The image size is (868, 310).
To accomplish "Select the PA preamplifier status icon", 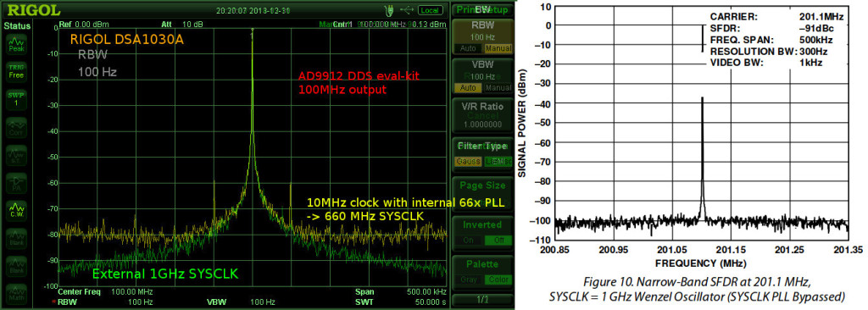I will coord(16,183).
